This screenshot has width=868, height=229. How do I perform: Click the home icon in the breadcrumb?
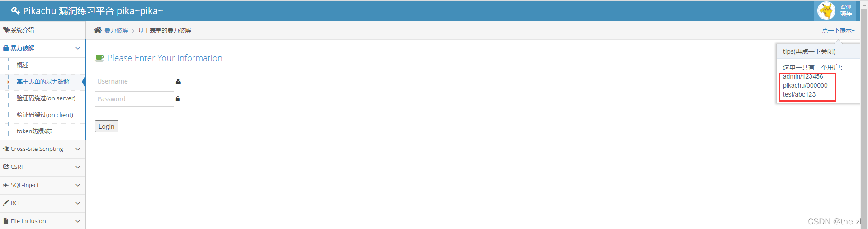point(98,30)
